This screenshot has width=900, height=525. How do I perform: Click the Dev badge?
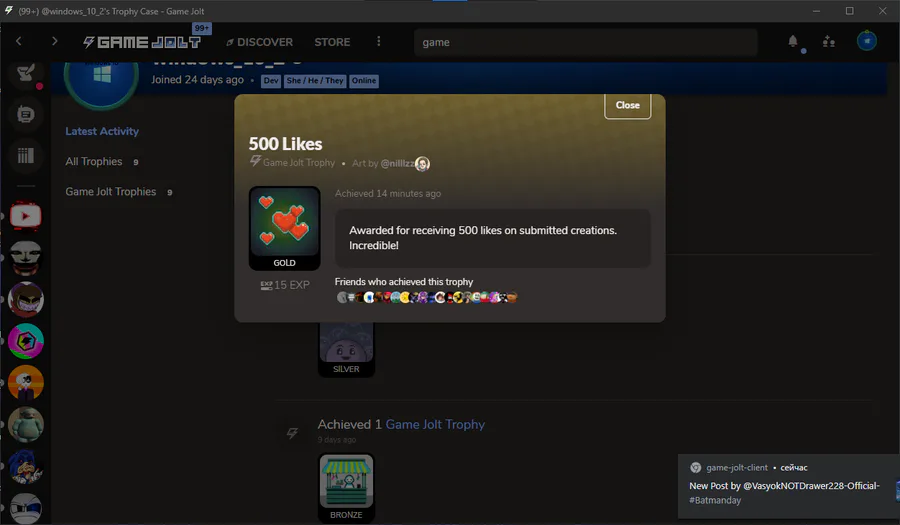(x=271, y=81)
